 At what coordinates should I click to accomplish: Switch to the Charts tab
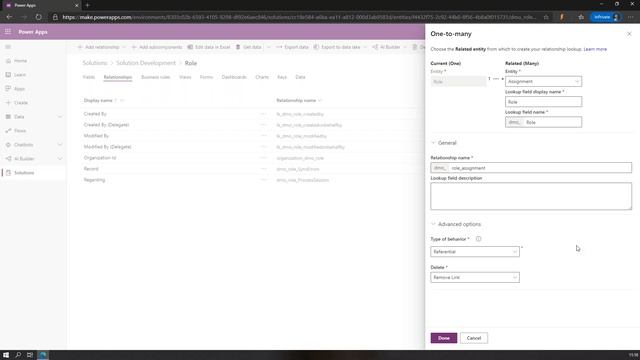pos(262,77)
